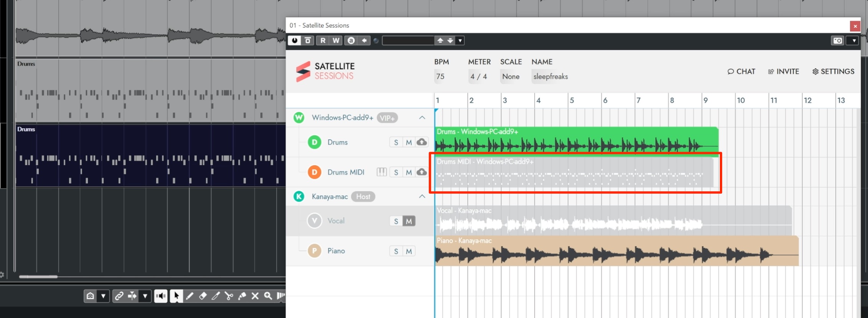Edit the BPM value 75
Viewport: 868px width, 318px height.
tap(441, 76)
